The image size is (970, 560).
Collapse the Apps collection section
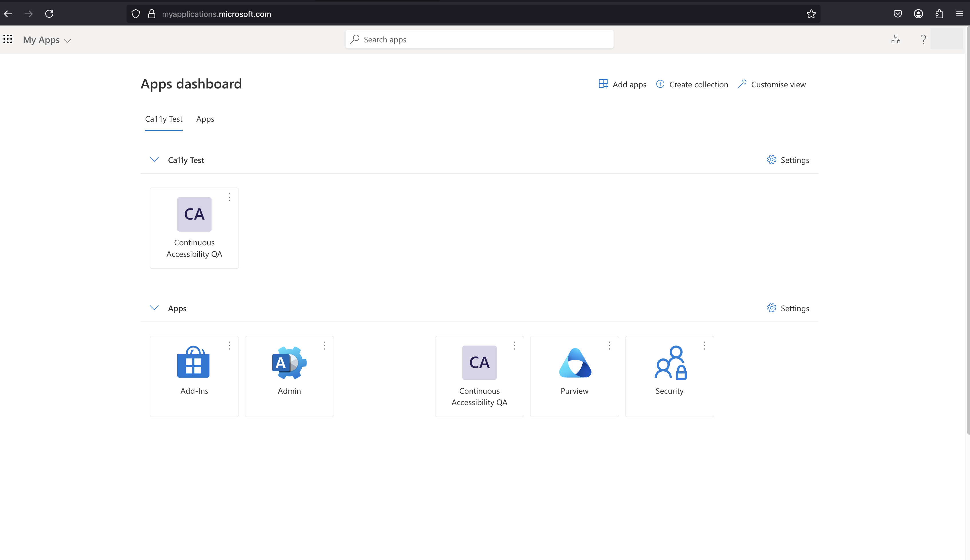tap(154, 308)
